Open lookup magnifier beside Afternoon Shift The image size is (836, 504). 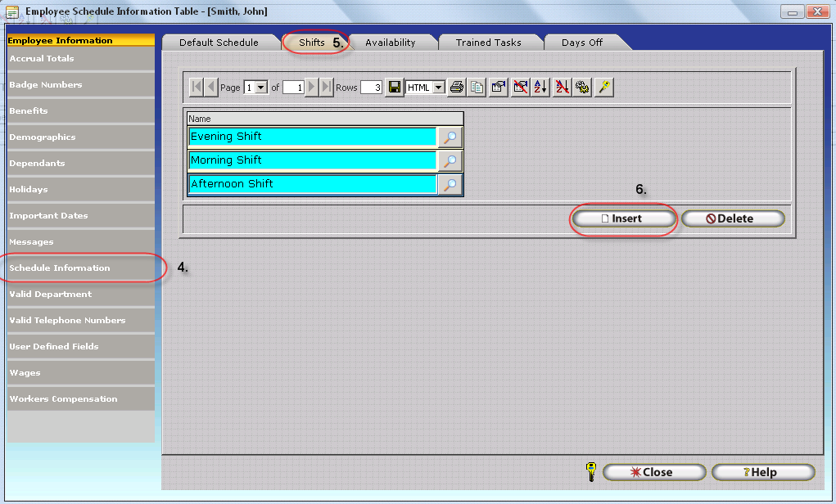[450, 185]
